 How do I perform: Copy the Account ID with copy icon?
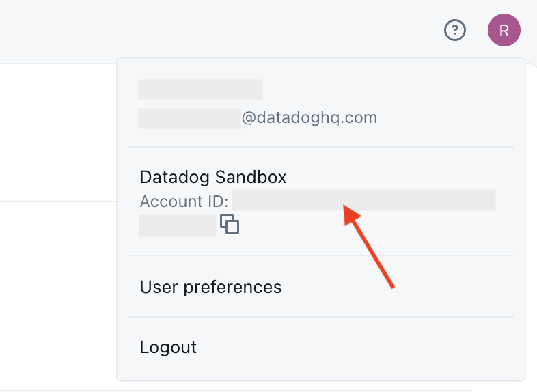tap(230, 224)
